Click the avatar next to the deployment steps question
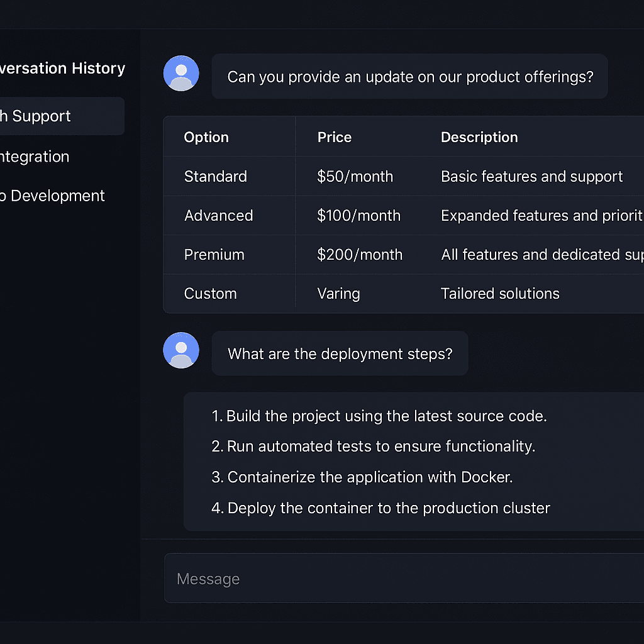 (181, 350)
